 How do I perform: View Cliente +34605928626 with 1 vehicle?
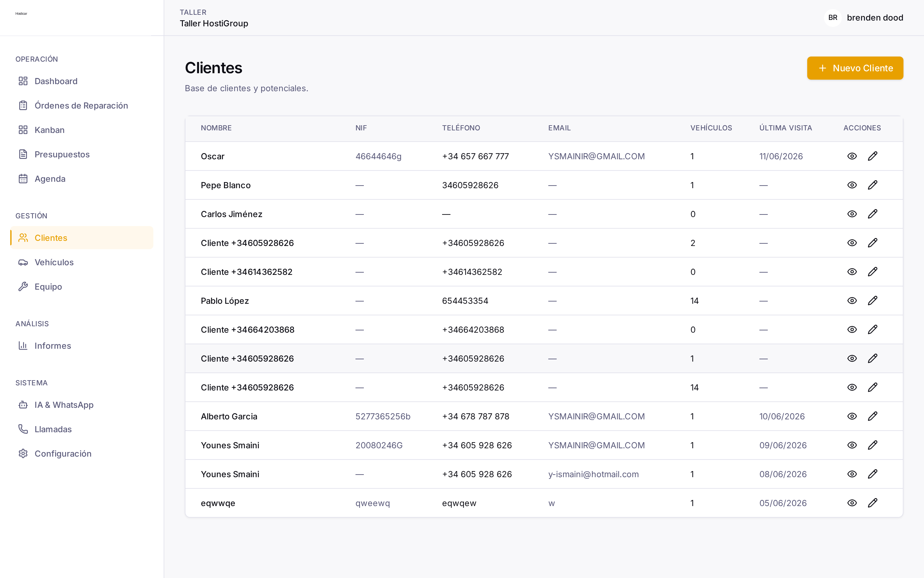coord(852,358)
